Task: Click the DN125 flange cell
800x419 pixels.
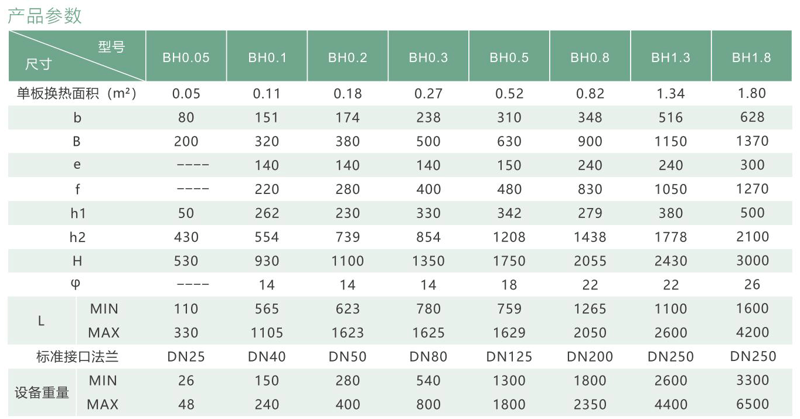Action: [509, 356]
